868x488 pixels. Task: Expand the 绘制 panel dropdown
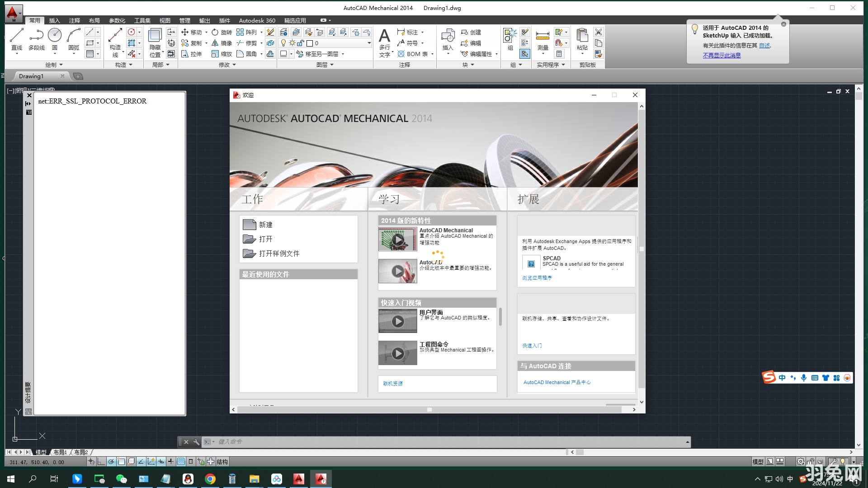coord(61,64)
